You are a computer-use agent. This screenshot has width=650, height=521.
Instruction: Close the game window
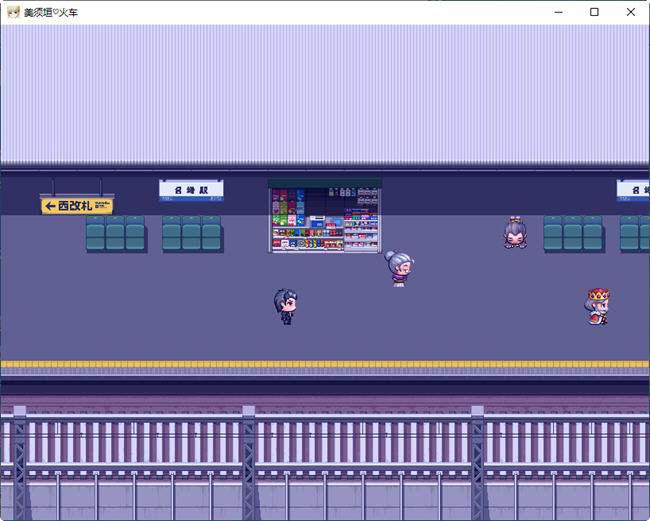click(x=630, y=12)
